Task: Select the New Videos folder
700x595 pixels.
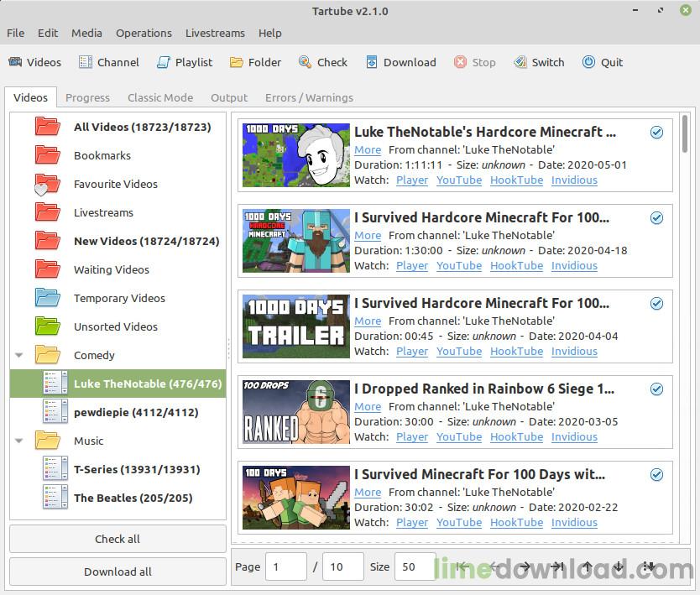Action: (x=118, y=241)
